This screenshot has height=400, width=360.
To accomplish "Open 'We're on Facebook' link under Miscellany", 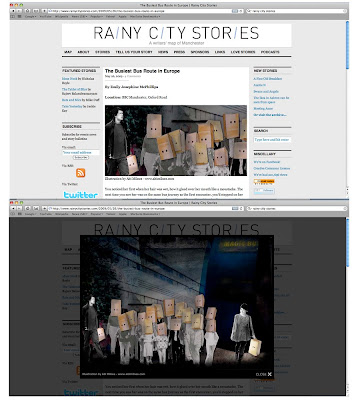I will (266, 162).
